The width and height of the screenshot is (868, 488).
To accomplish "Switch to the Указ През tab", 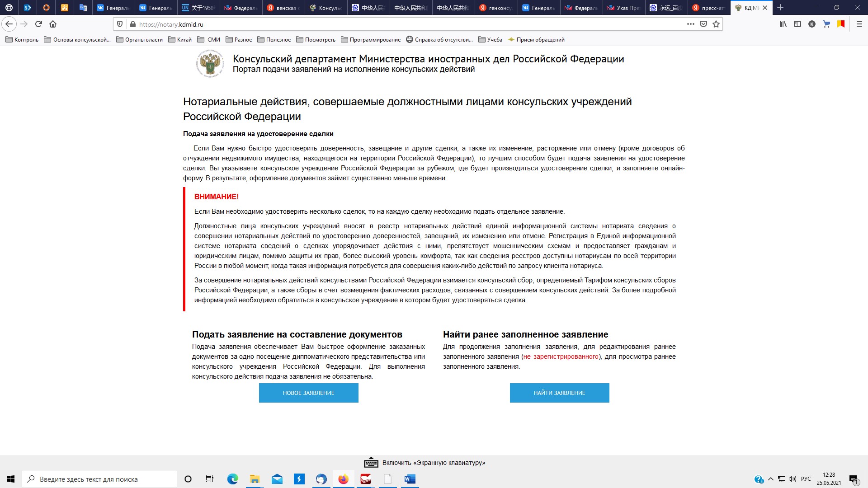I will 624,8.
